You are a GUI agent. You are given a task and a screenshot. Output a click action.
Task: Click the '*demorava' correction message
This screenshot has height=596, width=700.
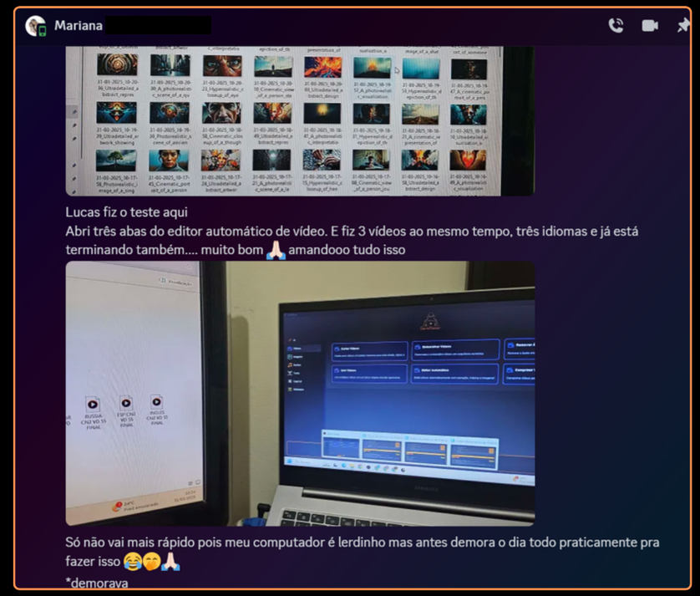point(97,583)
